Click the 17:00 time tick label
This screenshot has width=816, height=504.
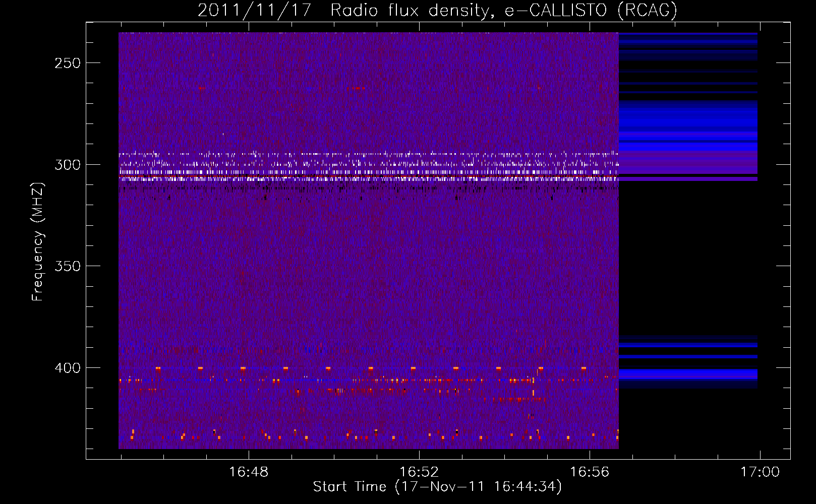pos(760,472)
